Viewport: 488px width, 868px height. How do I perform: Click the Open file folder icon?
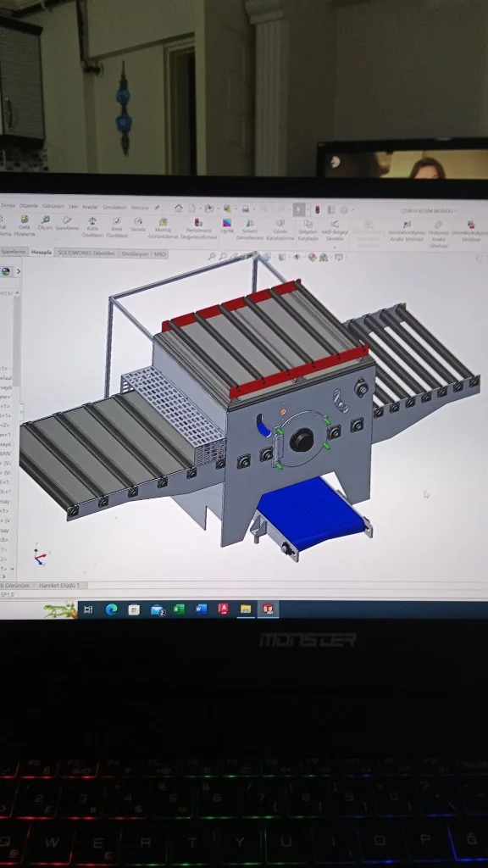tap(208, 209)
